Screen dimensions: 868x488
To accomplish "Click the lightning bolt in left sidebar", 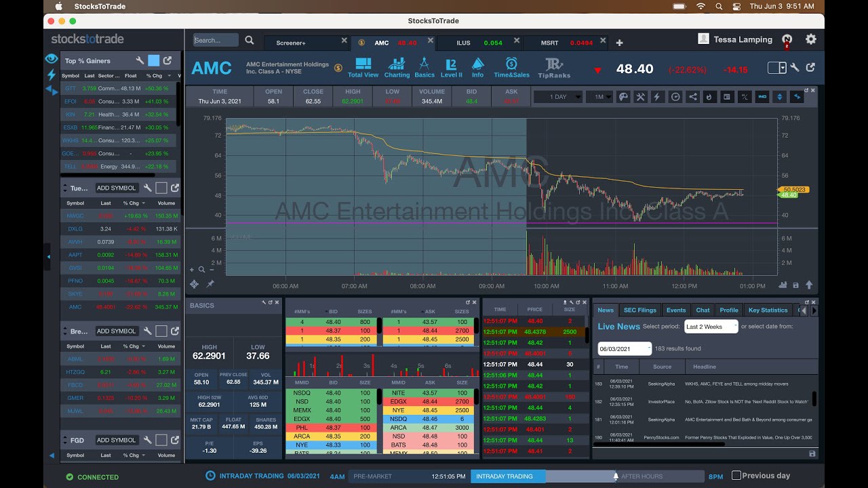I will pos(52,75).
